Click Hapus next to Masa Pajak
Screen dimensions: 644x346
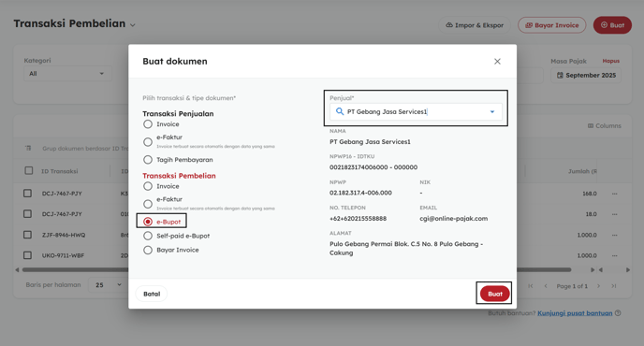[x=610, y=61]
